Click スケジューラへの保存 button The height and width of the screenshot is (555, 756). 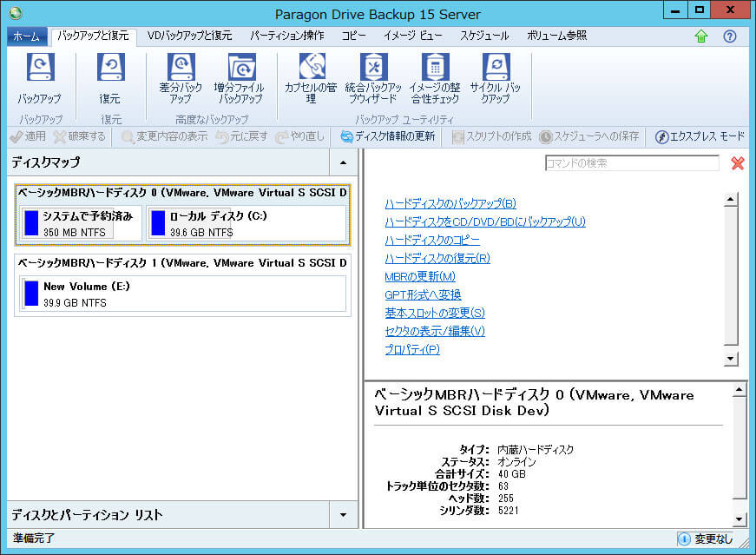click(588, 136)
